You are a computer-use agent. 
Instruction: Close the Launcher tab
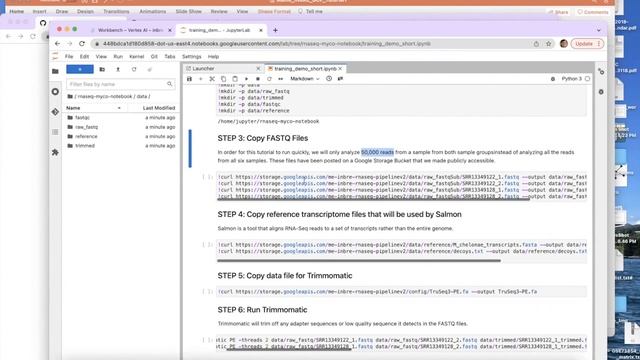pyautogui.click(x=258, y=69)
